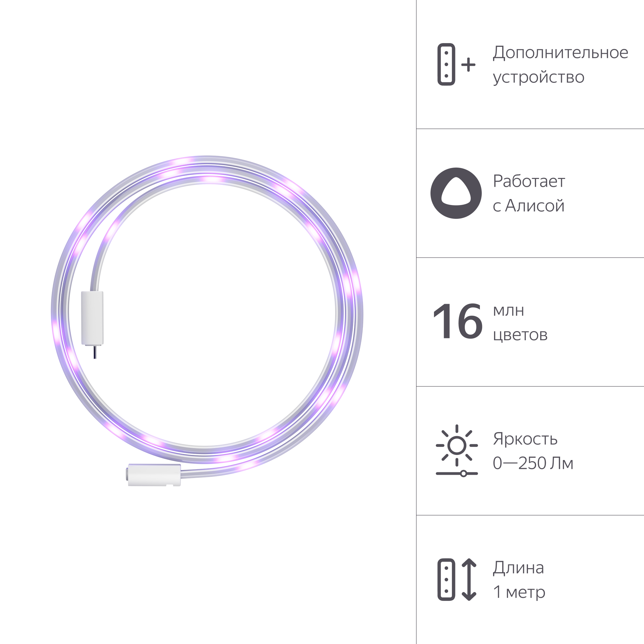Click the USB plug tip below connector
The image size is (644, 644).
(x=95, y=352)
